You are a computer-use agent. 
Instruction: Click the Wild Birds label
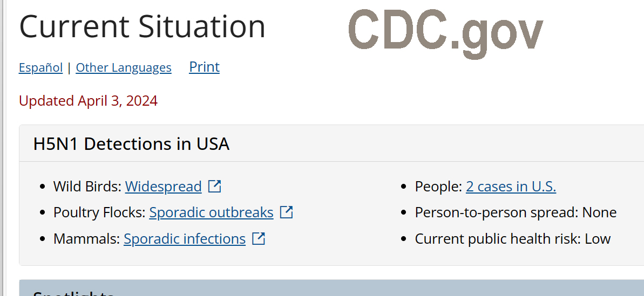[x=87, y=187]
